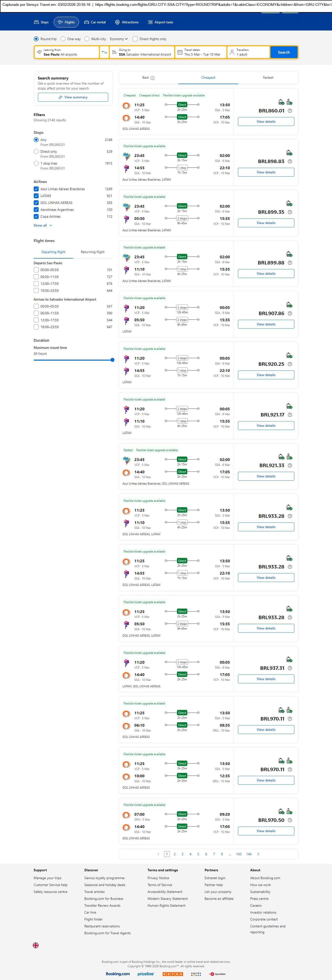Switch to the Fastest results tab
The height and width of the screenshot is (980, 332).
pos(268,78)
